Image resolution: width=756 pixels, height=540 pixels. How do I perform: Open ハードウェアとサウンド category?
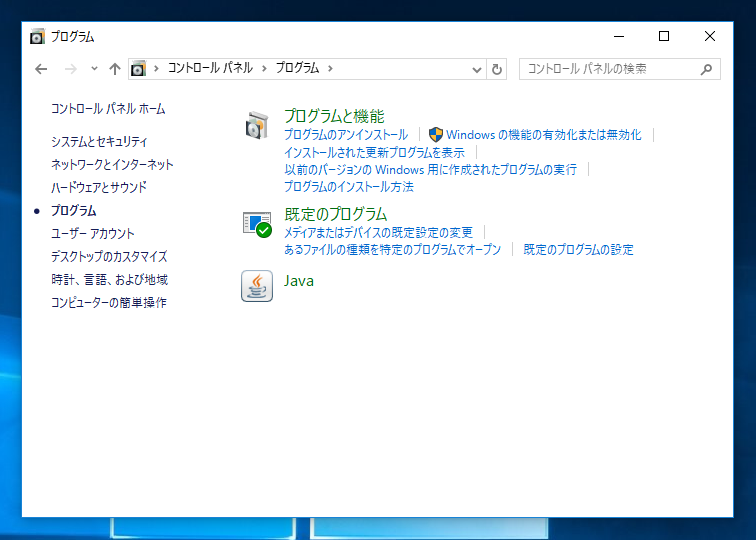pos(99,187)
